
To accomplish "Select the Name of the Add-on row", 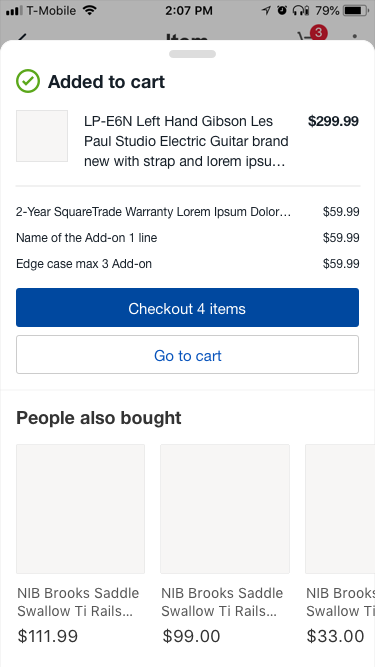I will pyautogui.click(x=188, y=238).
